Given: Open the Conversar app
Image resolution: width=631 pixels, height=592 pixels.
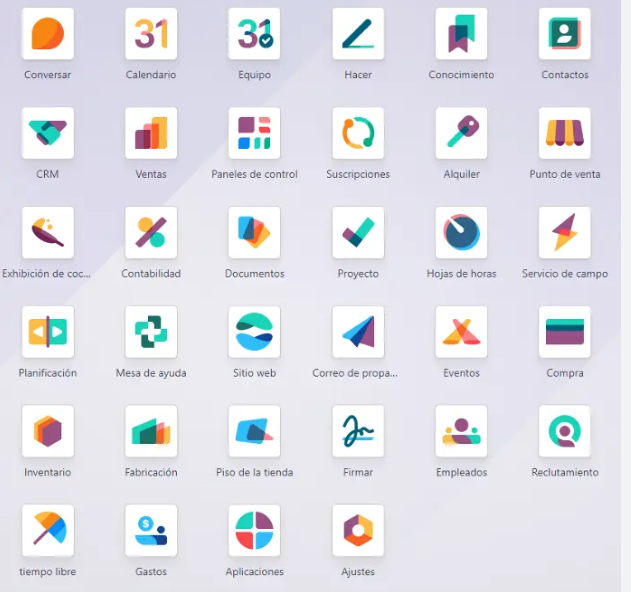Looking at the screenshot, I should click(x=47, y=34).
